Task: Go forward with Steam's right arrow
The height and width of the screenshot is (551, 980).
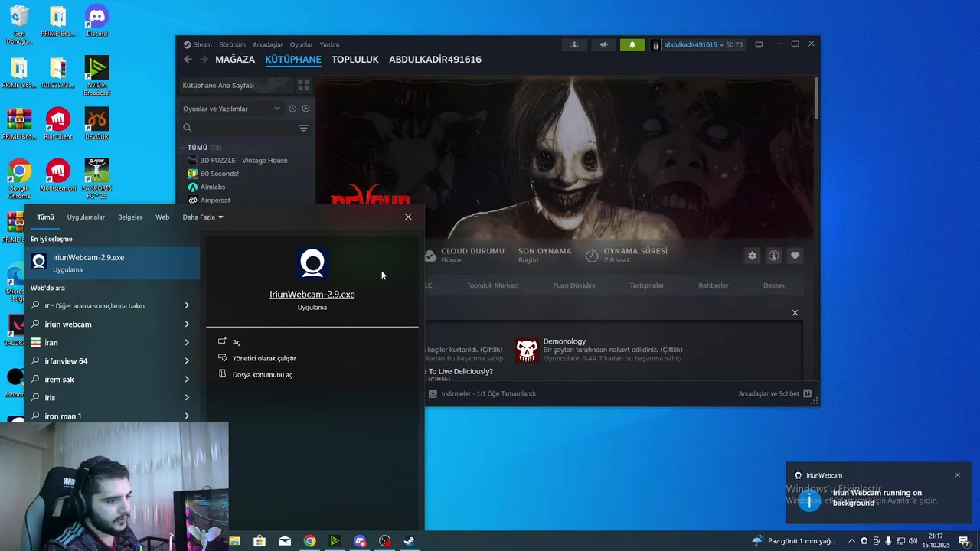Action: [204, 59]
